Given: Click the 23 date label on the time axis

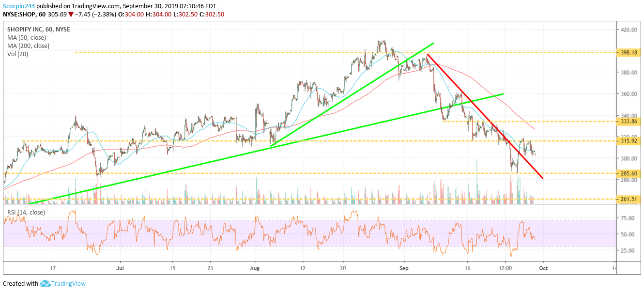Looking at the screenshot, I should [210, 267].
